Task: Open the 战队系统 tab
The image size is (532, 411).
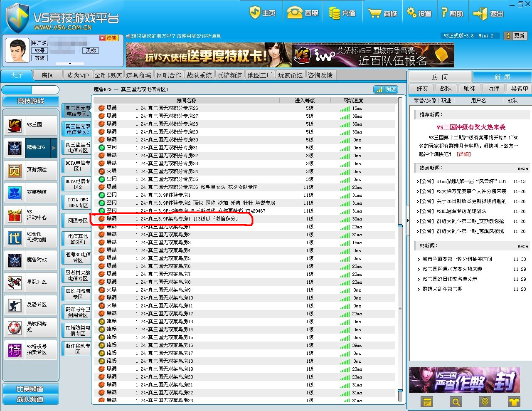Action: [x=199, y=75]
